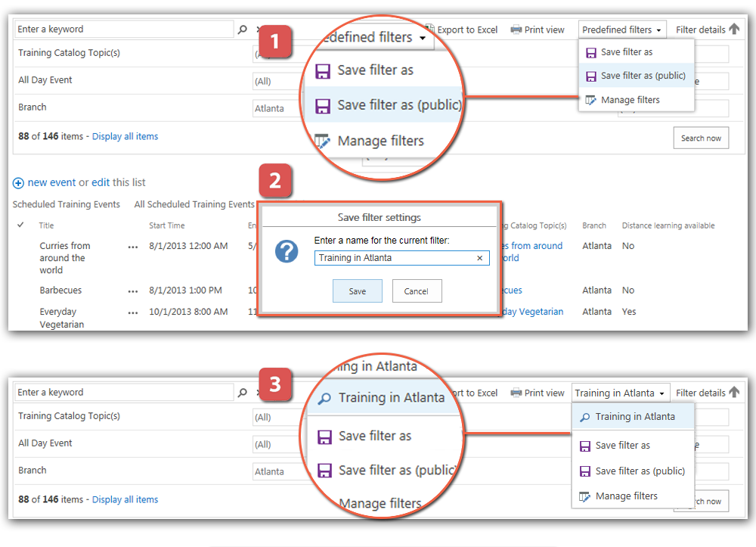756x547 pixels.
Task: Collapse the filter panel using the Filter details arrow next to Predefined filters
Action: coord(733,30)
